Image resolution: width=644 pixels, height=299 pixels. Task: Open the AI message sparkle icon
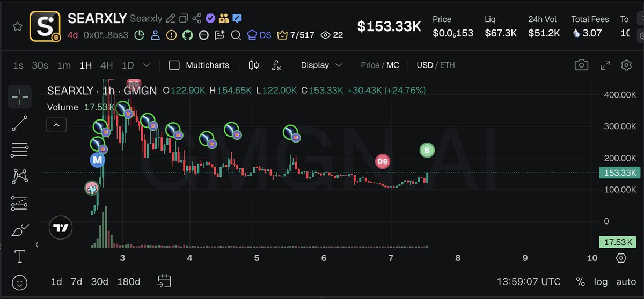coord(219,35)
